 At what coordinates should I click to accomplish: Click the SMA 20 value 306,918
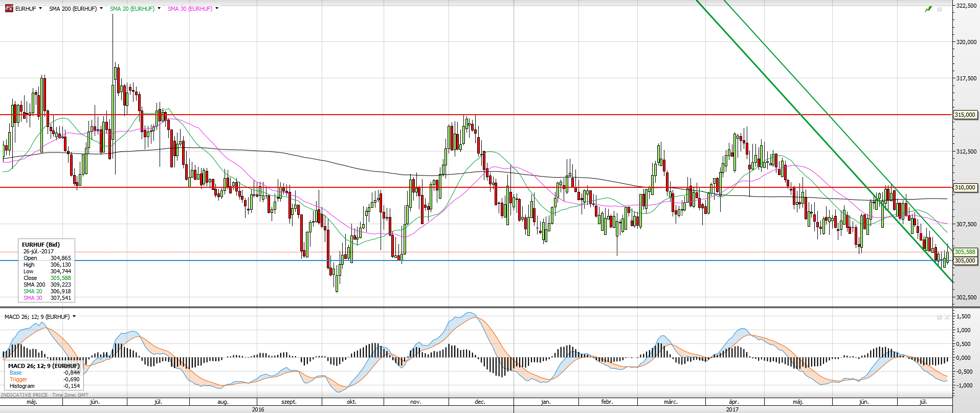(61, 291)
